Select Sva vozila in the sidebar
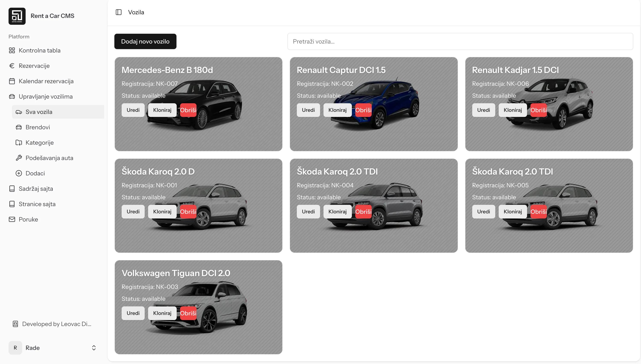Viewport: 641px width, 364px height. [39, 112]
